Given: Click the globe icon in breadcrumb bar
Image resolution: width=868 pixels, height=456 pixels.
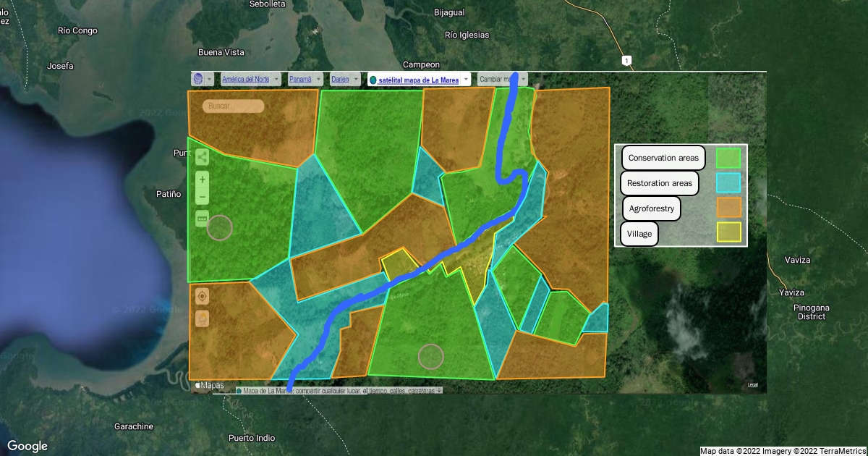Looking at the screenshot, I should click(197, 79).
